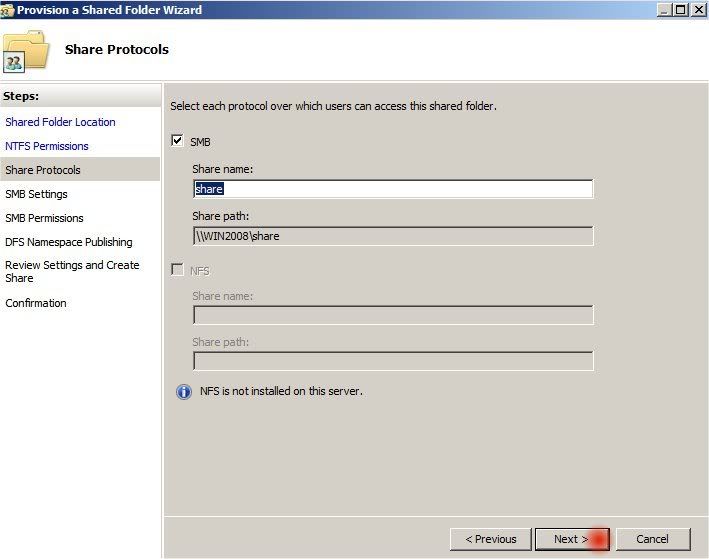Maximize the wizard window
The height and width of the screenshot is (559, 709).
pyautogui.click(x=681, y=9)
